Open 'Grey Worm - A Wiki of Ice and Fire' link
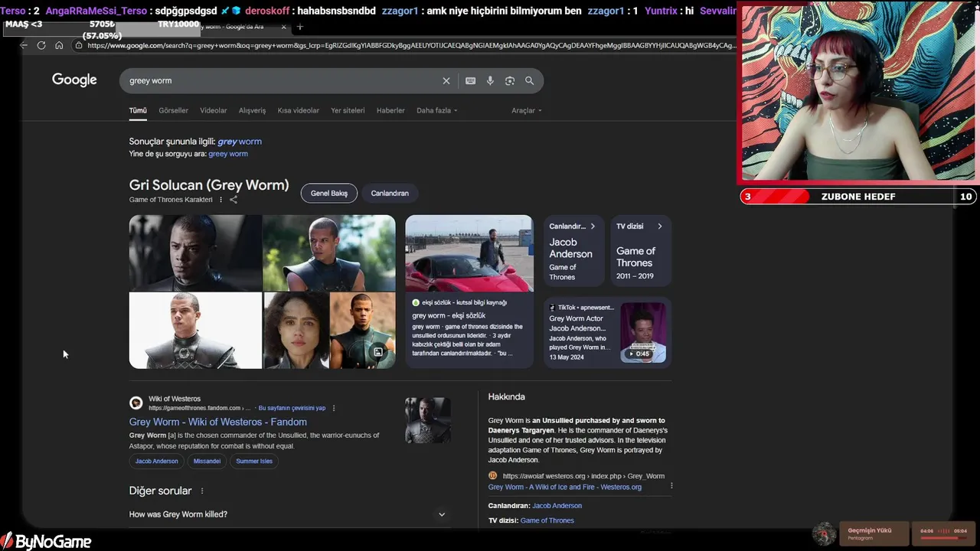 [x=565, y=487]
